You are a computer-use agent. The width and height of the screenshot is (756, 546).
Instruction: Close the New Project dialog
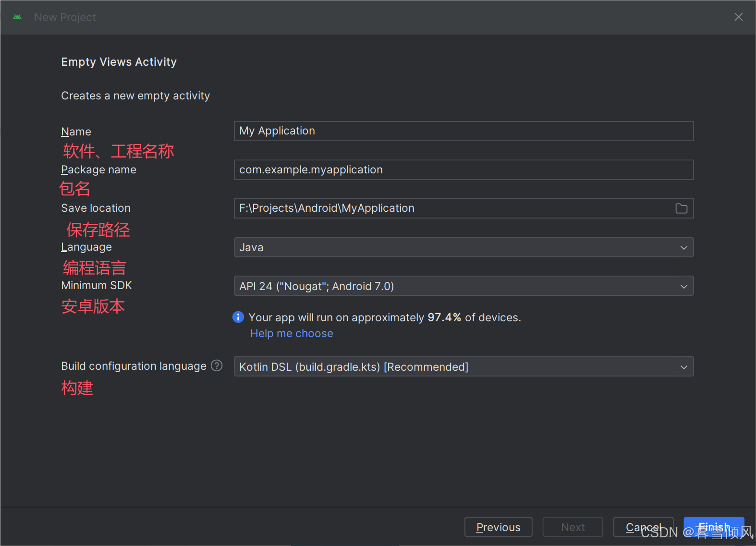[x=739, y=17]
